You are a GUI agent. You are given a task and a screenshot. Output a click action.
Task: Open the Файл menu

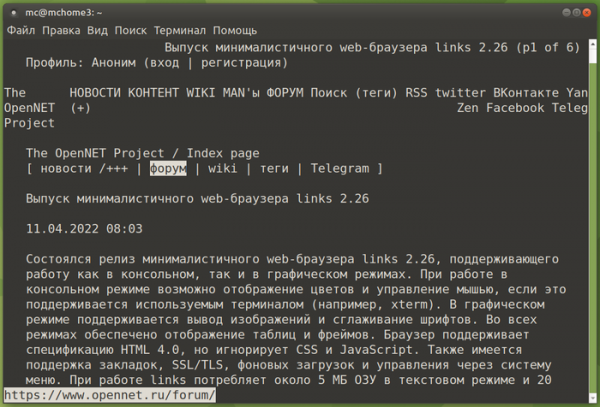(x=20, y=30)
